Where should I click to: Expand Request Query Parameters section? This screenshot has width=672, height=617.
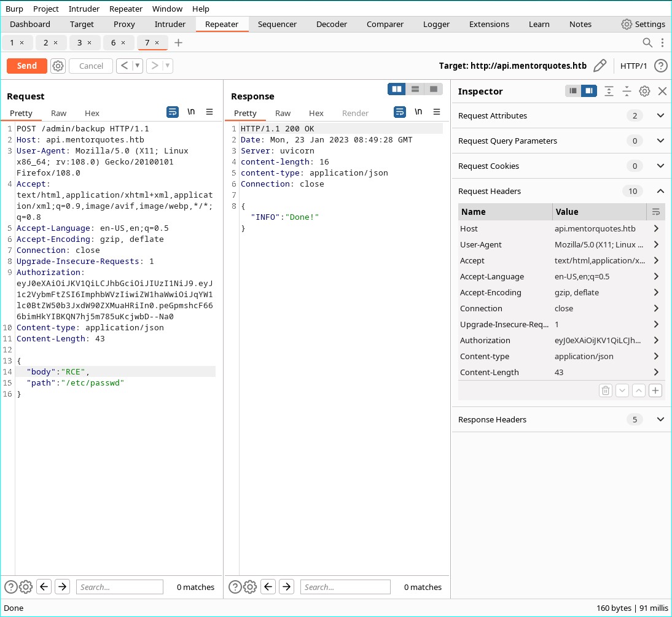click(x=660, y=141)
